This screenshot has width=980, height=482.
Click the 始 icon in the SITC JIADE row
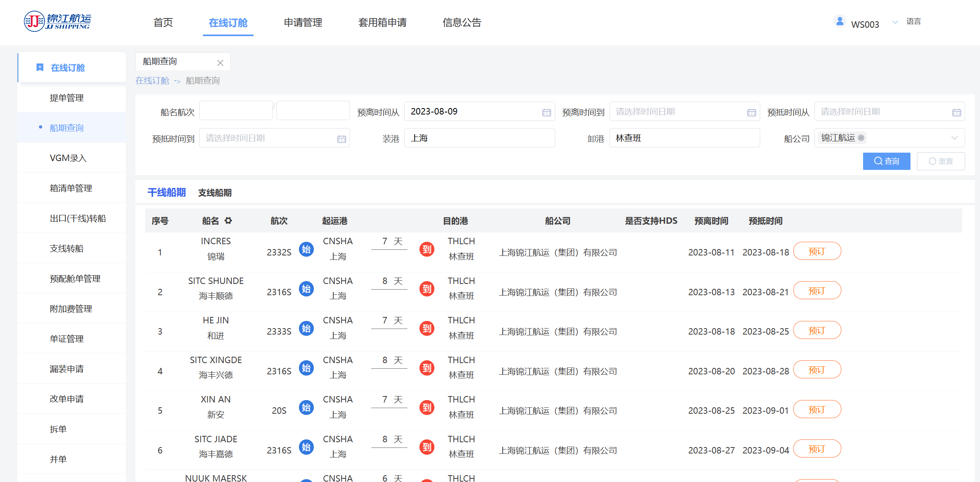[306, 447]
